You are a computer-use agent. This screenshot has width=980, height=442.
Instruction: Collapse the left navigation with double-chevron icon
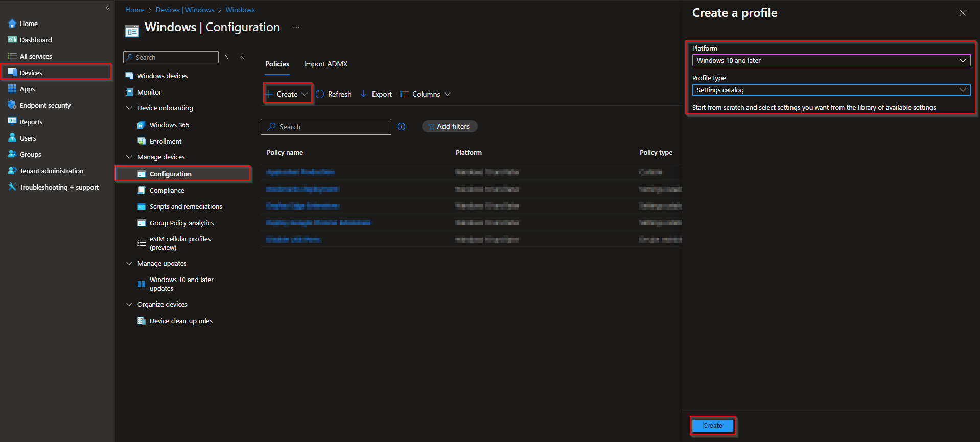[108, 8]
